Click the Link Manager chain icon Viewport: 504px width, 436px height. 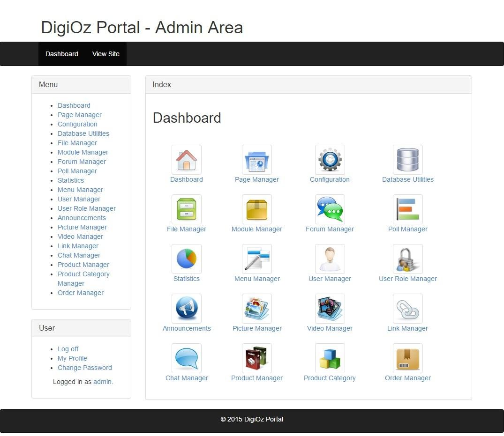pyautogui.click(x=407, y=308)
